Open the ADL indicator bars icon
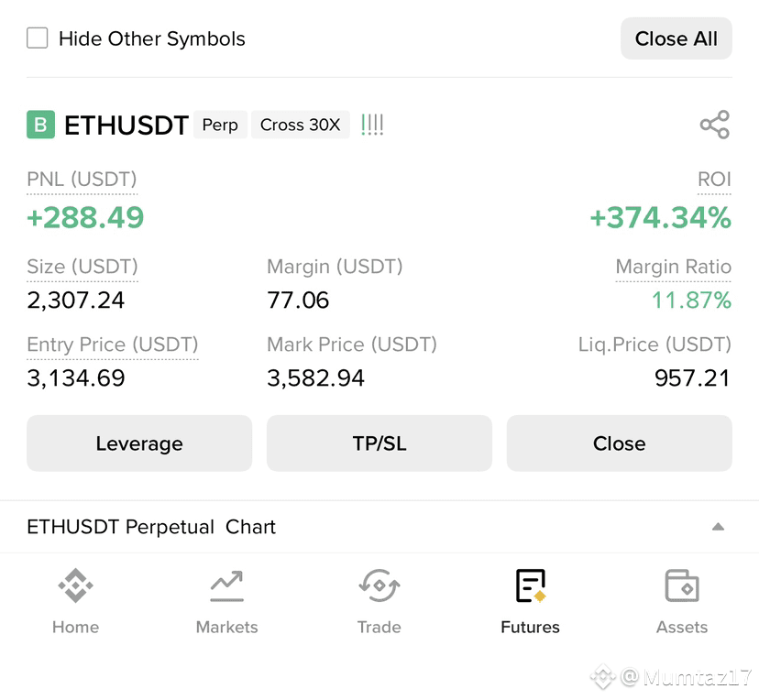Viewport: 759px width, 700px height. pyautogui.click(x=372, y=125)
